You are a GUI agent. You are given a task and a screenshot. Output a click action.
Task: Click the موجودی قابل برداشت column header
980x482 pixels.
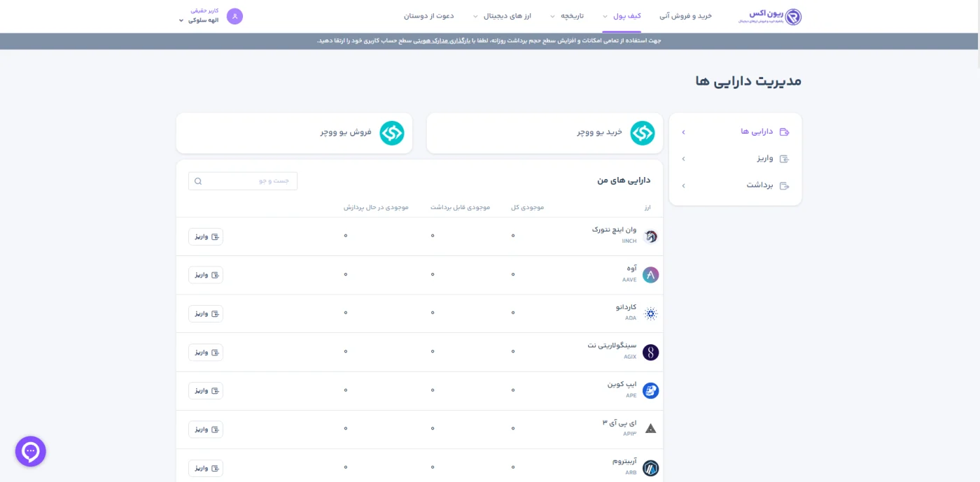[x=460, y=208]
